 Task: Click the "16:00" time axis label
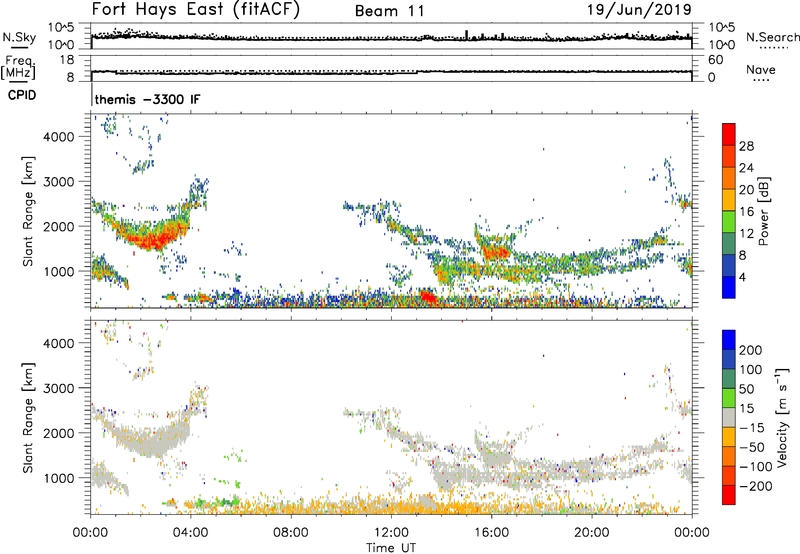[491, 533]
